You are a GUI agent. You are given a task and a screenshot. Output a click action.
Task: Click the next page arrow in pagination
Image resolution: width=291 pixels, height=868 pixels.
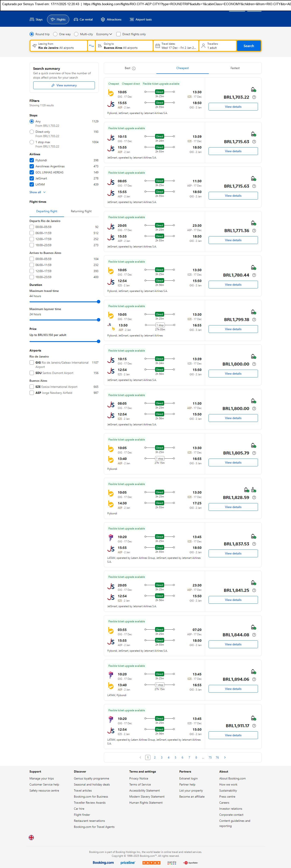[x=225, y=757]
